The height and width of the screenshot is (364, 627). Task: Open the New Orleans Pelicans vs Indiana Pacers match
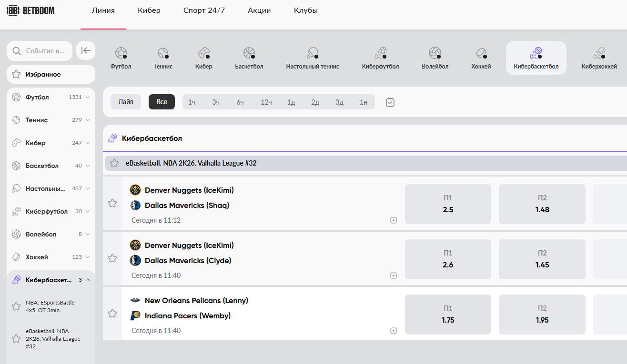click(x=189, y=308)
